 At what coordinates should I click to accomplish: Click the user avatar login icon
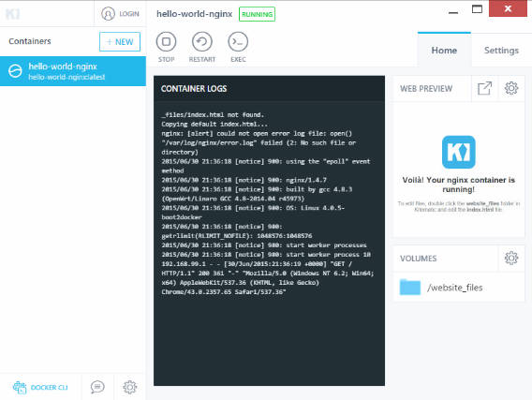click(x=108, y=14)
